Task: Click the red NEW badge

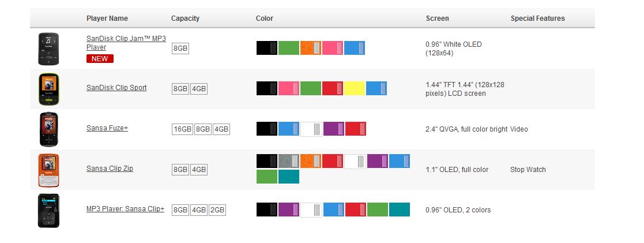Action: pos(100,58)
